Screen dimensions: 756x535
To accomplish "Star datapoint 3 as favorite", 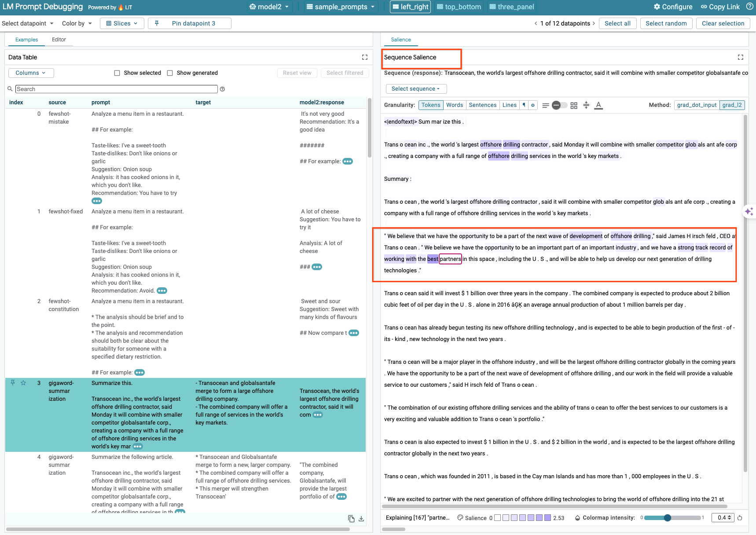I will (x=23, y=383).
